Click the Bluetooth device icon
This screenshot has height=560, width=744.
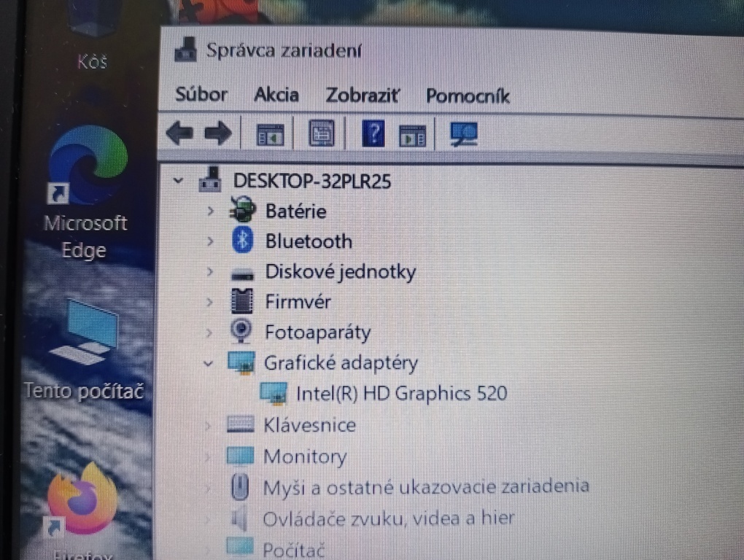pyautogui.click(x=243, y=241)
